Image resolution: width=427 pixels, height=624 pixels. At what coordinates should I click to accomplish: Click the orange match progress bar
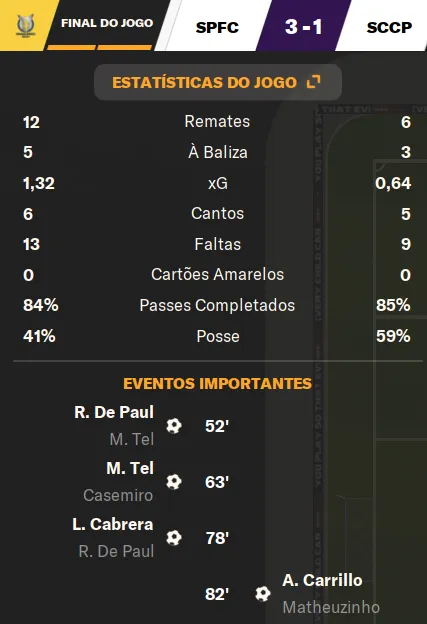pyautogui.click(x=99, y=47)
